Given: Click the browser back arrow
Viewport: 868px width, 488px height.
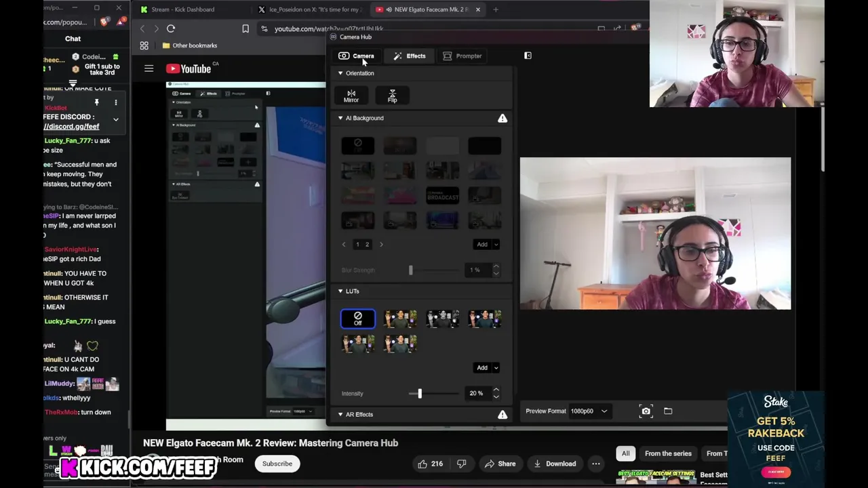Looking at the screenshot, I should (142, 28).
